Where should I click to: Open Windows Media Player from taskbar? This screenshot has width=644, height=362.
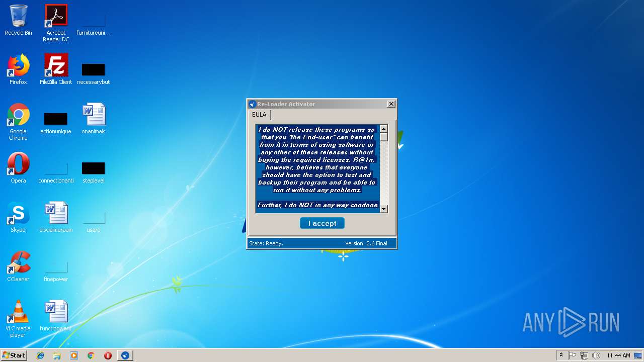[74, 355]
